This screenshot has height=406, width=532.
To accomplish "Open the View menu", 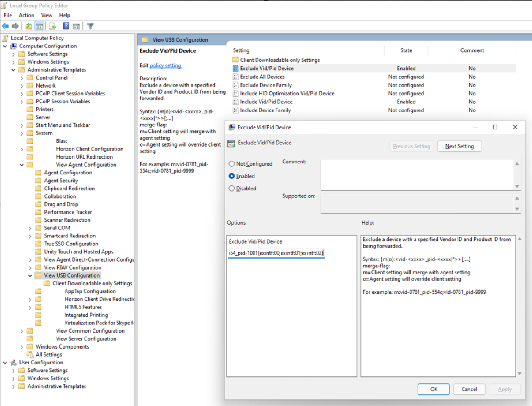I will (46, 15).
